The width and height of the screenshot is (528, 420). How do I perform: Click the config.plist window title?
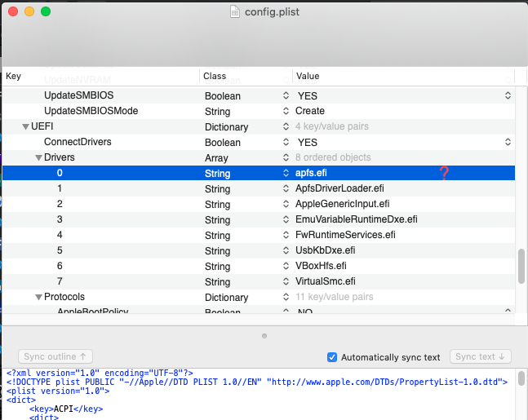pyautogui.click(x=272, y=12)
